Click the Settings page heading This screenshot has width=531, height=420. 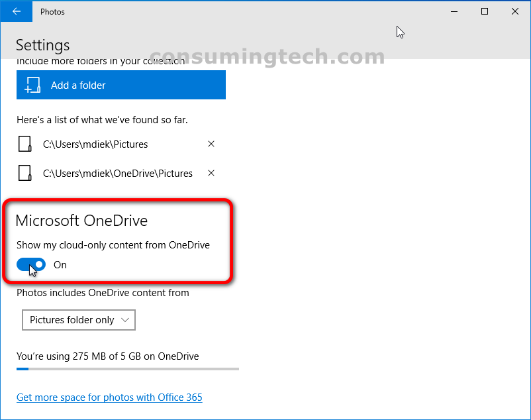[x=42, y=45]
